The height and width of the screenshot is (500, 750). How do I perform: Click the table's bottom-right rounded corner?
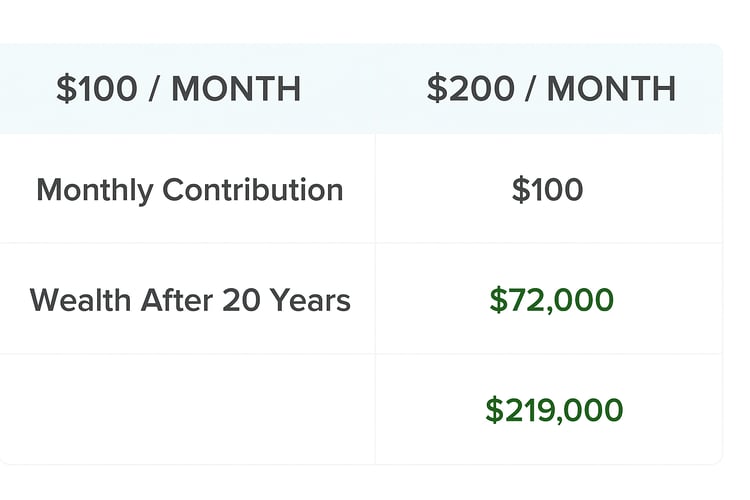pyautogui.click(x=716, y=458)
